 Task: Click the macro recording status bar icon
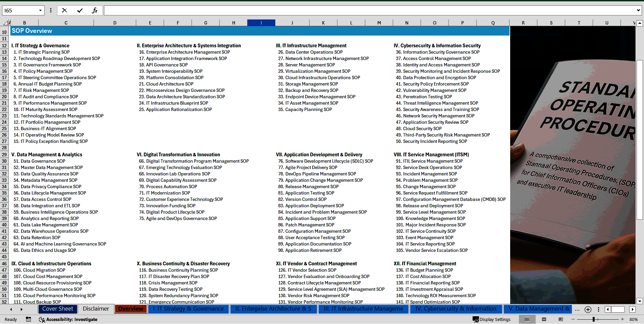click(x=29, y=319)
